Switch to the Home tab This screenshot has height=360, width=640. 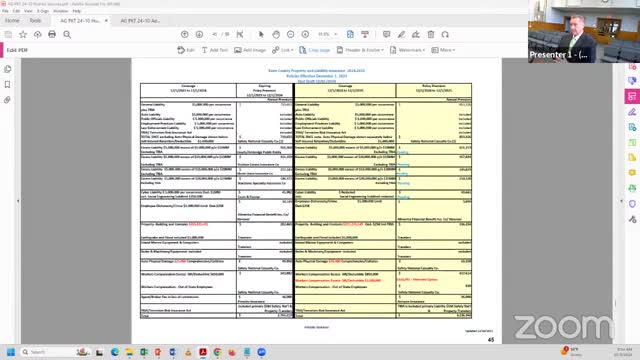pyautogui.click(x=12, y=20)
